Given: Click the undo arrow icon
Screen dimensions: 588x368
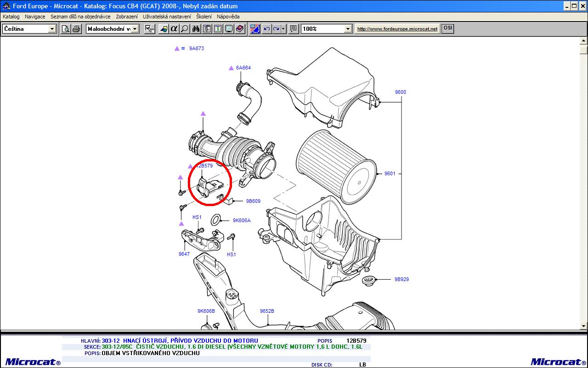Looking at the screenshot, I should tap(266, 29).
